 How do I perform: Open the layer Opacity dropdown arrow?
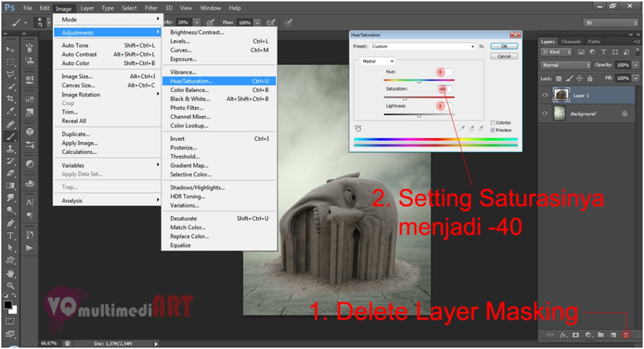[x=636, y=65]
